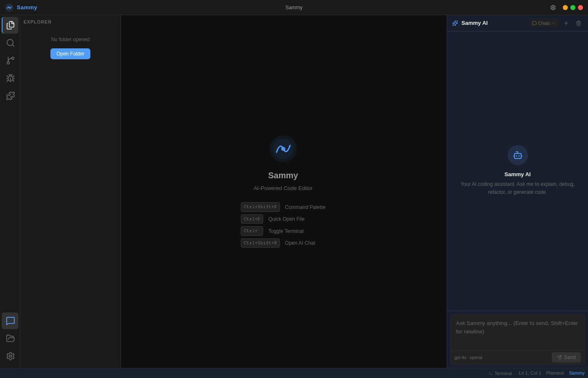
Task: Delete the chat using the trash icon
Action: [579, 23]
